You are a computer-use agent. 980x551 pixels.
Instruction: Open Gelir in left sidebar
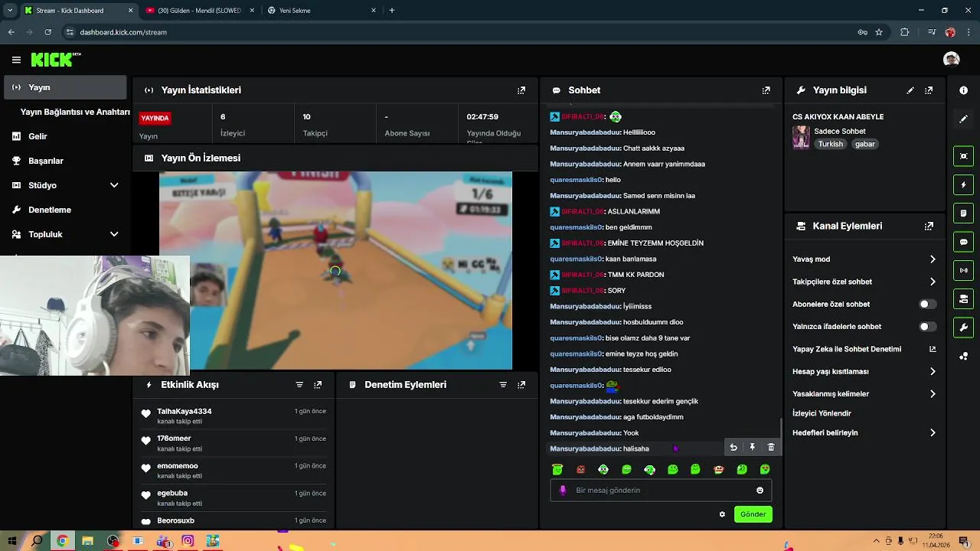66,136
